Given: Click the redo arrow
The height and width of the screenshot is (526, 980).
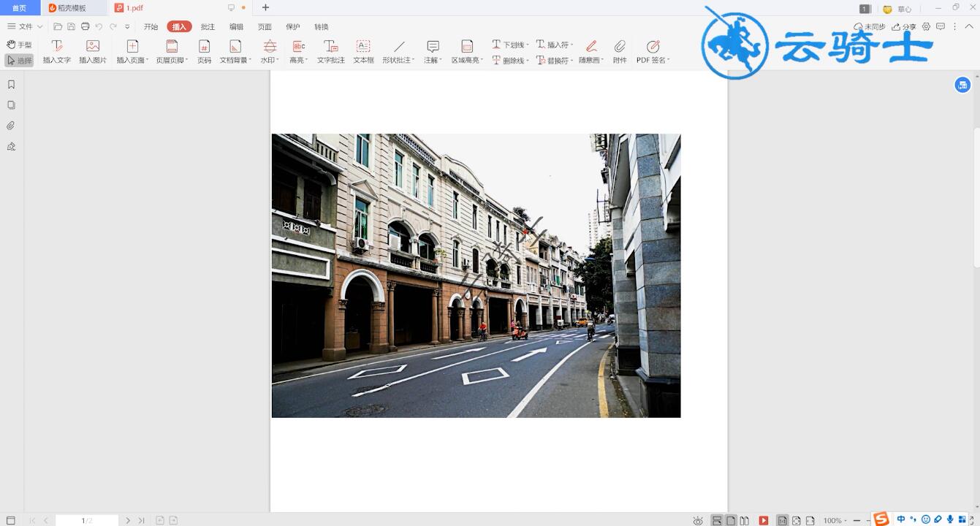Looking at the screenshot, I should tap(113, 26).
